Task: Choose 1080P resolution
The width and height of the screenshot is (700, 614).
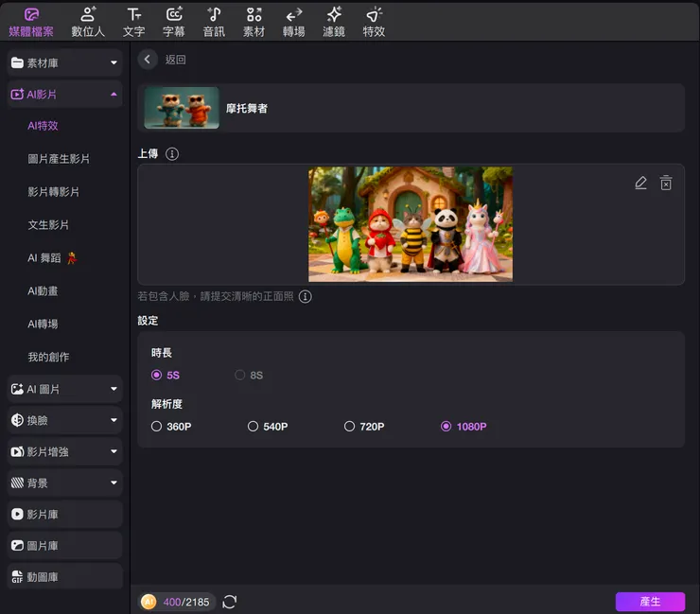Action: [464, 427]
